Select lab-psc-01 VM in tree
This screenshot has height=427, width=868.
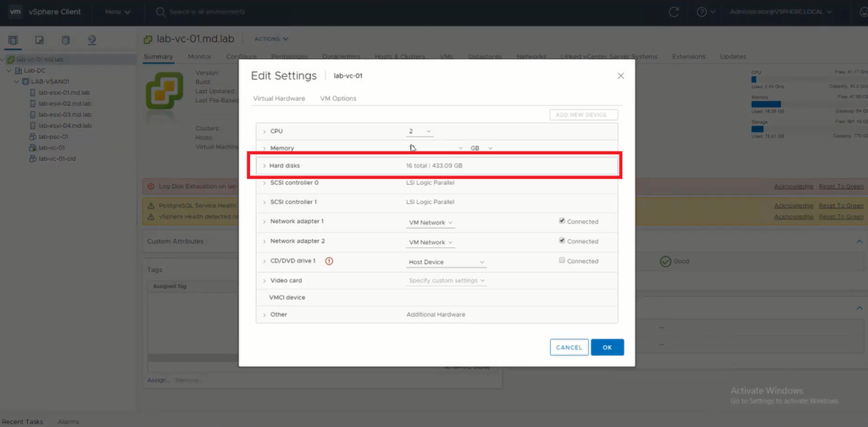coord(53,136)
